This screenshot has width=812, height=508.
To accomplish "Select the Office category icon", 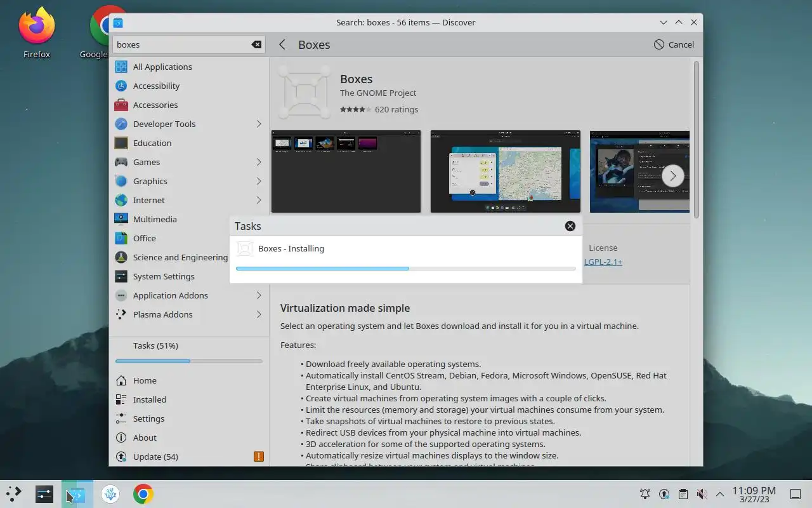I will tap(121, 238).
